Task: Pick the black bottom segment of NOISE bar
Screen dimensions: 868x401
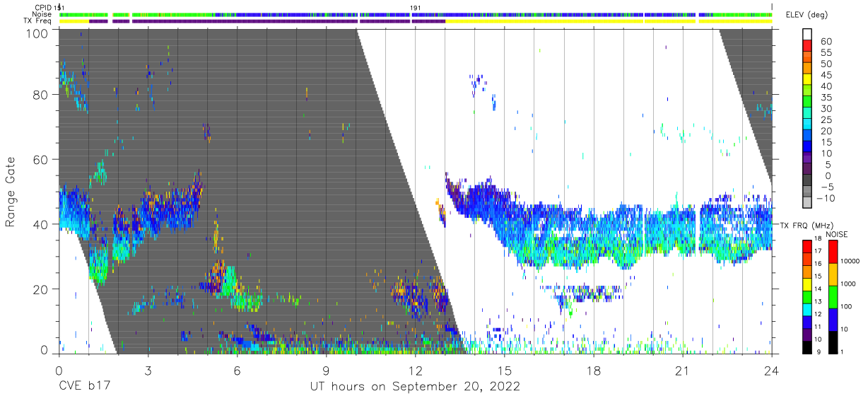Action: point(832,342)
